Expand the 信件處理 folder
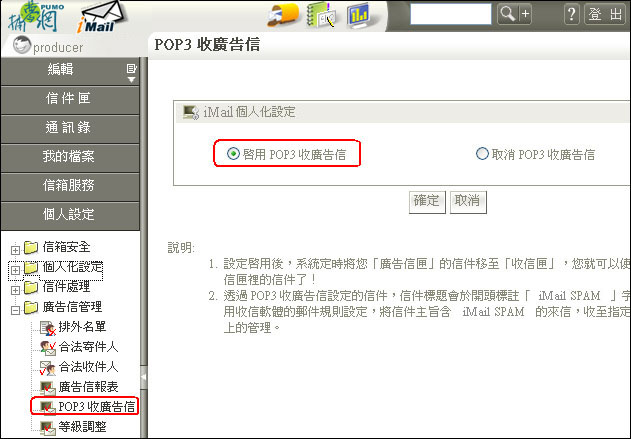This screenshot has width=631, height=439. [15, 290]
